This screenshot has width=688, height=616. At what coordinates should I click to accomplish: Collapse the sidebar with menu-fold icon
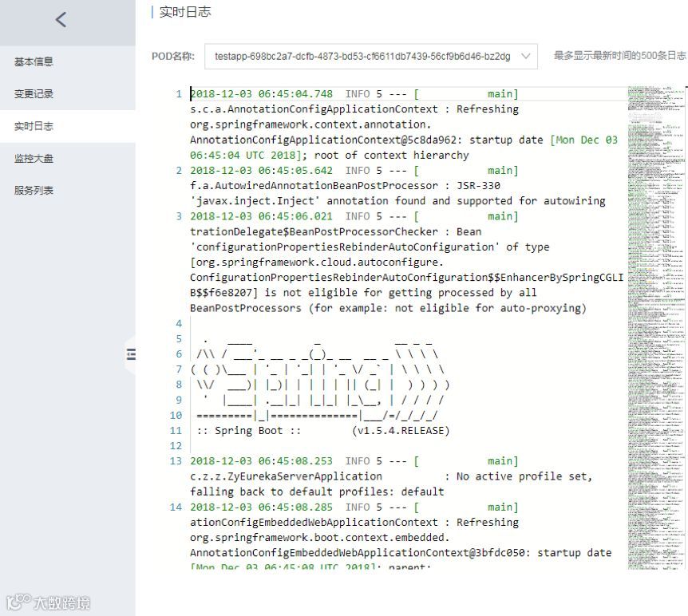pos(131,354)
